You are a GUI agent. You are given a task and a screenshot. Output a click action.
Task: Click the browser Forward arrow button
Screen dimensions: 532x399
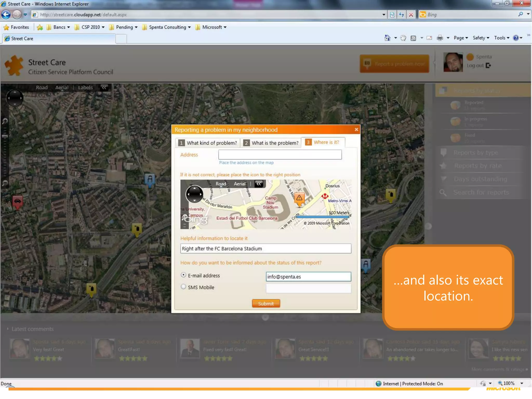point(17,15)
